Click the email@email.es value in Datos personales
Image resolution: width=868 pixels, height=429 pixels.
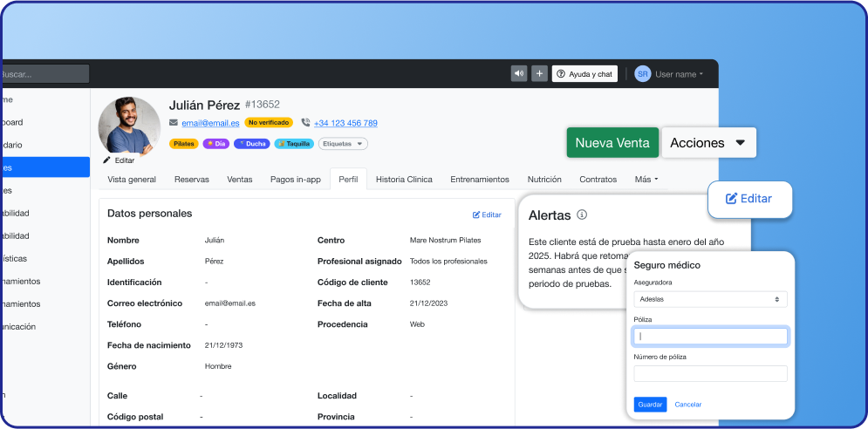point(229,303)
